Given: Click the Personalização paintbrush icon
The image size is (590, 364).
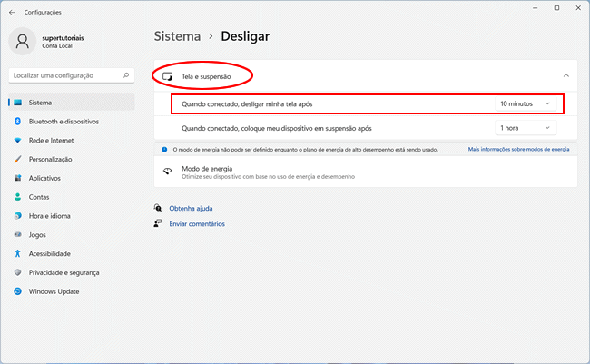Looking at the screenshot, I should (17, 159).
